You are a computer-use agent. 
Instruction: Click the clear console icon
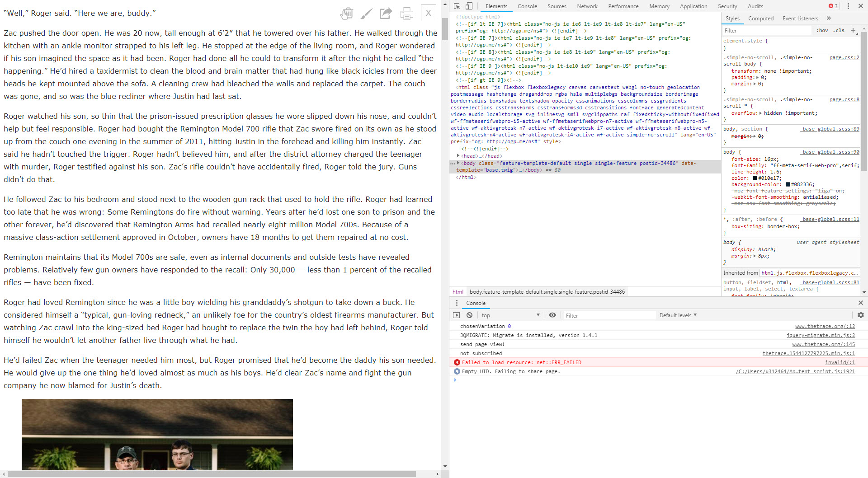coord(469,315)
